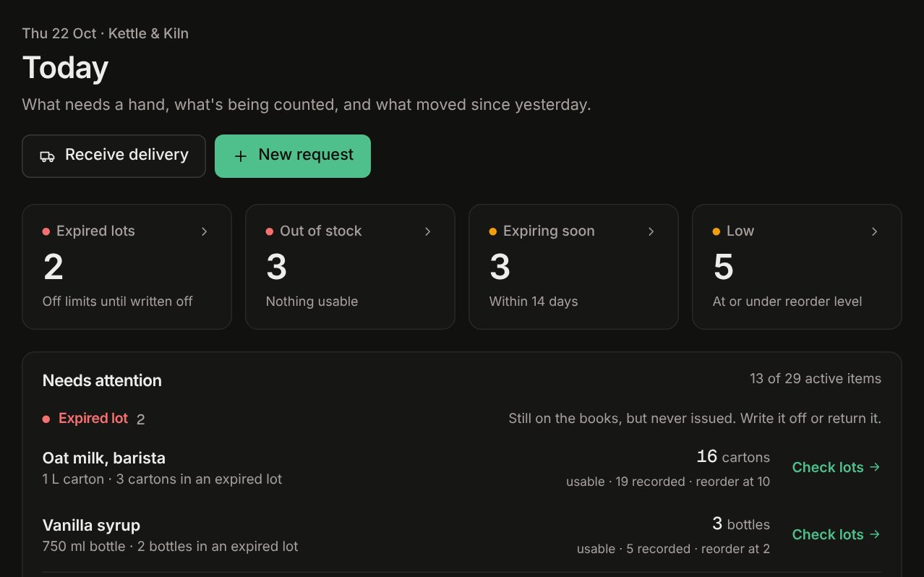Click '13 of 29 active items' text
Screen dimensions: 924x577
[815, 378]
